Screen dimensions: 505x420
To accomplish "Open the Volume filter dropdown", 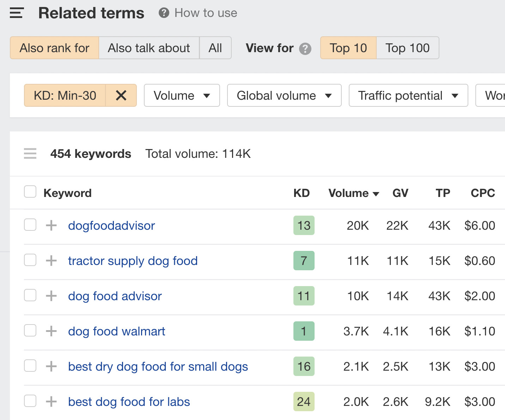I will point(182,95).
